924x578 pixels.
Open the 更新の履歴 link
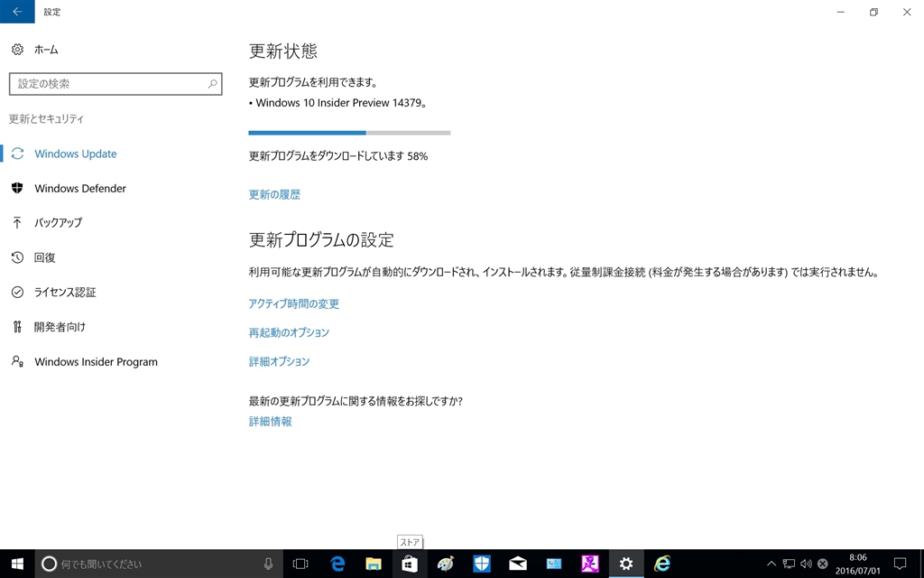(274, 195)
